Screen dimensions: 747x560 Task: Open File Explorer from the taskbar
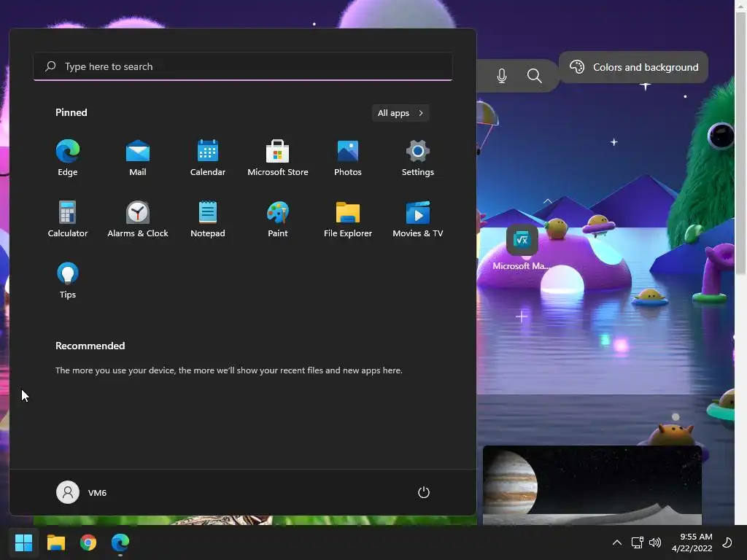click(55, 542)
